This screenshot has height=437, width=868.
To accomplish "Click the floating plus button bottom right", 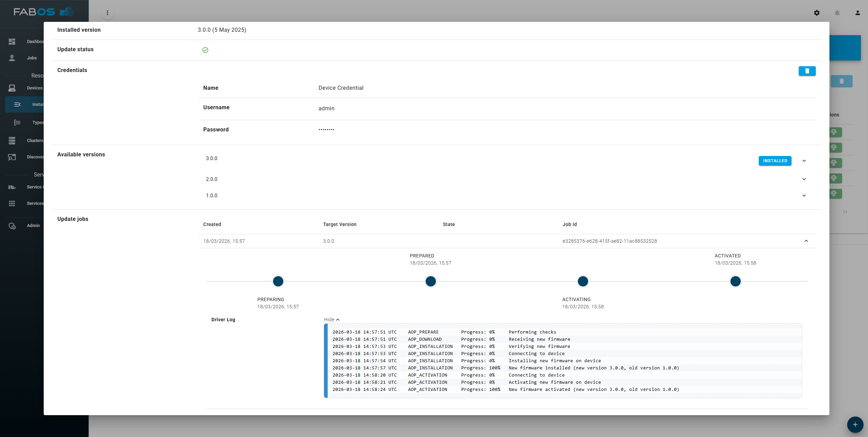I will tap(855, 425).
